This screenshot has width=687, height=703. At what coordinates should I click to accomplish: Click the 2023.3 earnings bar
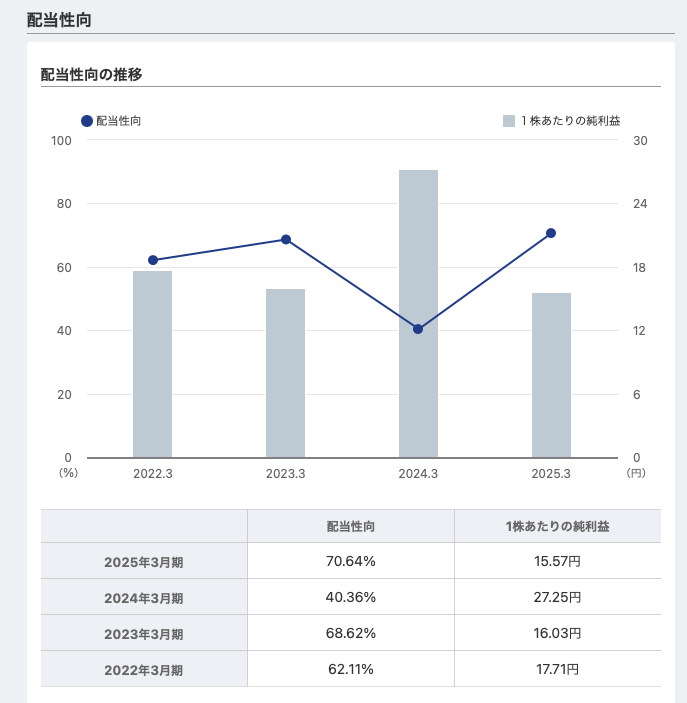tap(285, 373)
